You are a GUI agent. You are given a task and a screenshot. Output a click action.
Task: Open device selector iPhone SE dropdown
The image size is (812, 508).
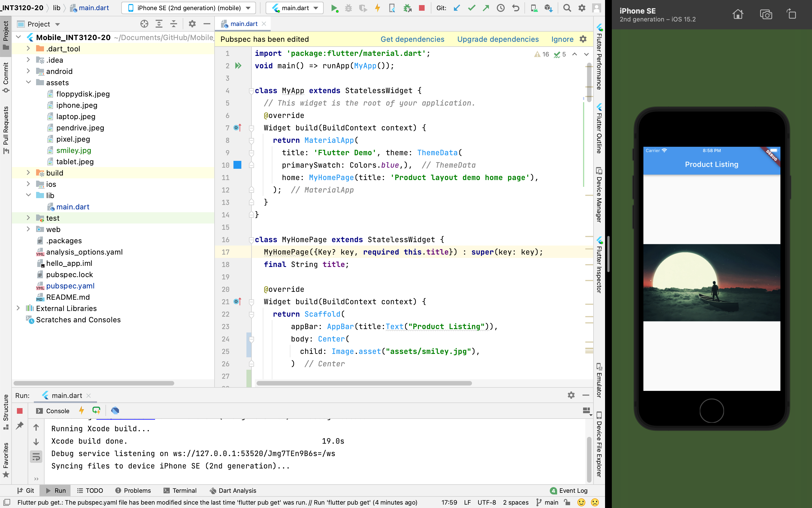(189, 8)
